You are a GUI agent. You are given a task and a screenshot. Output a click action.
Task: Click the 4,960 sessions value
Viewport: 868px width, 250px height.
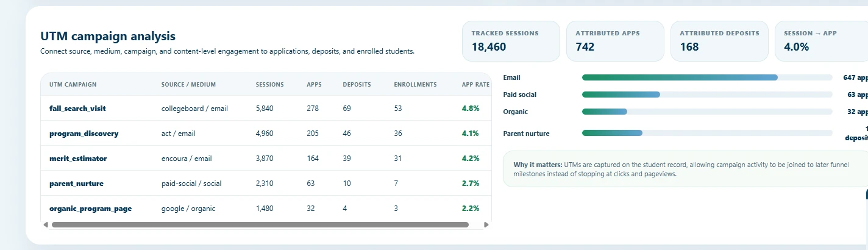pos(265,134)
